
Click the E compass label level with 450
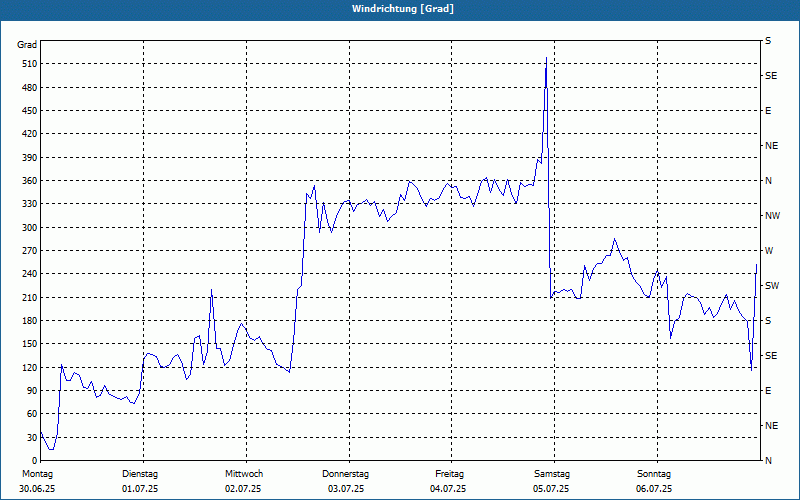pos(768,111)
